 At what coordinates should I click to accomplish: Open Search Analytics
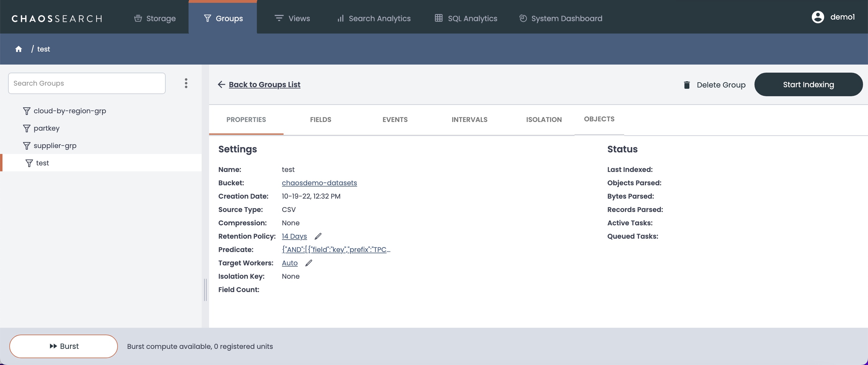[x=374, y=19]
